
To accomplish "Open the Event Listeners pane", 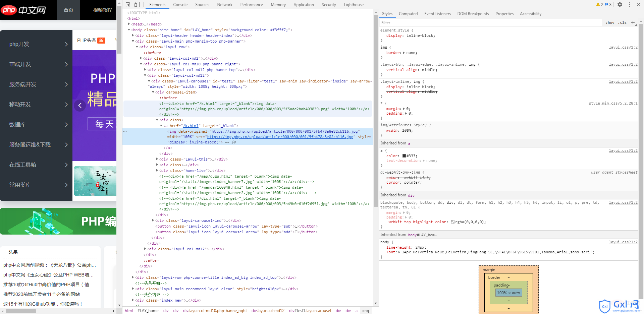I will [437, 14].
